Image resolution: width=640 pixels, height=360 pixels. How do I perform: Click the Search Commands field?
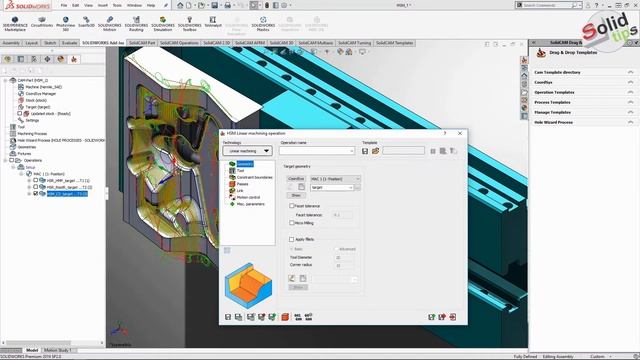click(549, 5)
